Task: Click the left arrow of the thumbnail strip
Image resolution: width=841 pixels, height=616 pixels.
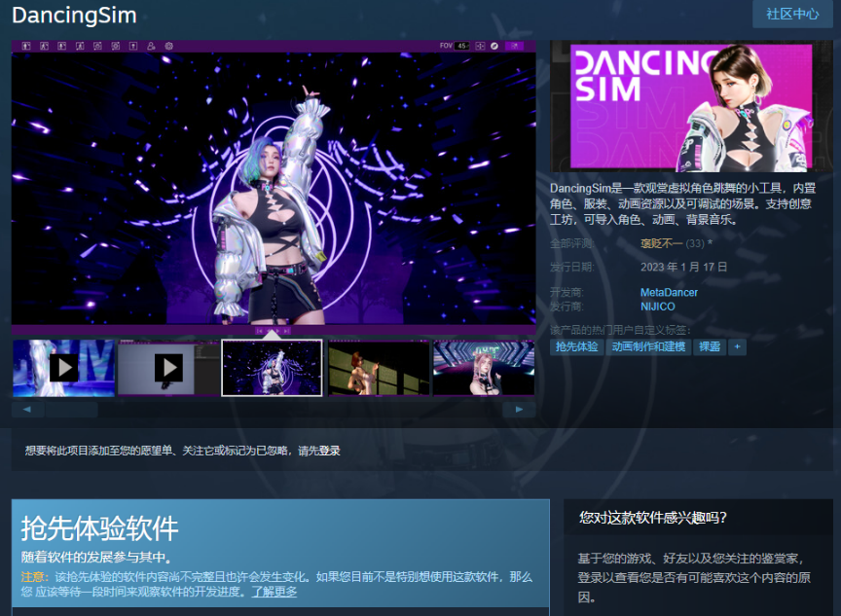Action: pos(27,410)
